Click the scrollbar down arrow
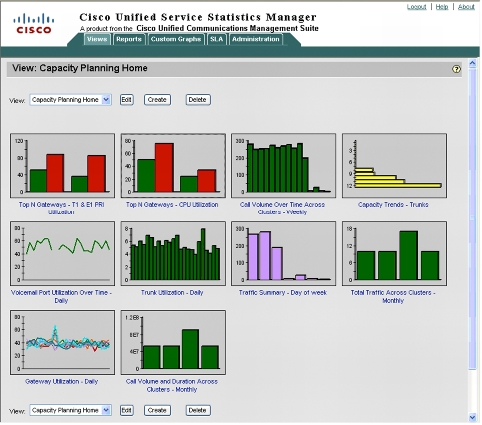Image resolution: width=482 pixels, height=425 pixels. point(472,417)
